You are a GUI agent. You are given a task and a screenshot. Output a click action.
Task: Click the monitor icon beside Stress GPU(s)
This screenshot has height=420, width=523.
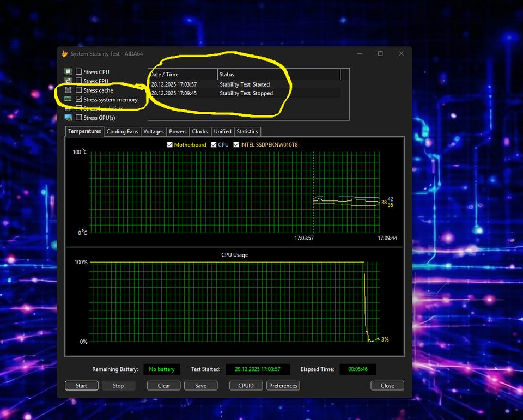[x=68, y=118]
